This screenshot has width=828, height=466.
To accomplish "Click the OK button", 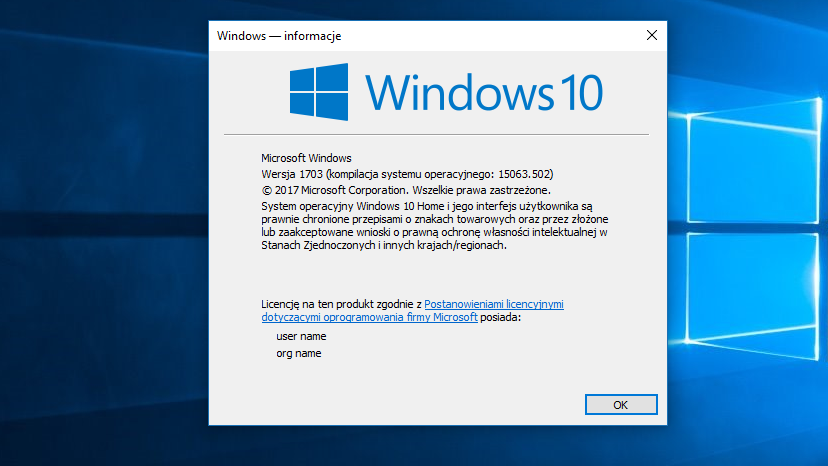I will click(x=621, y=405).
